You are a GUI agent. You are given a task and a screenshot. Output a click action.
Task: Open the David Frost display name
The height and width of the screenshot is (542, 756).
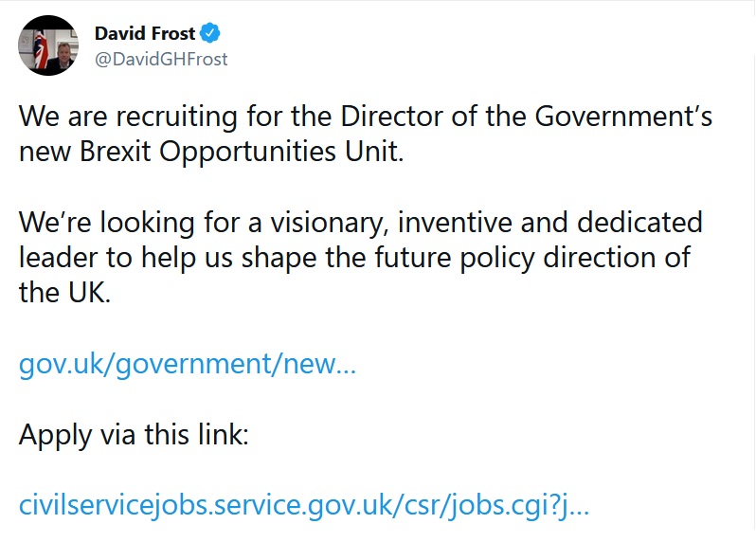(x=145, y=34)
